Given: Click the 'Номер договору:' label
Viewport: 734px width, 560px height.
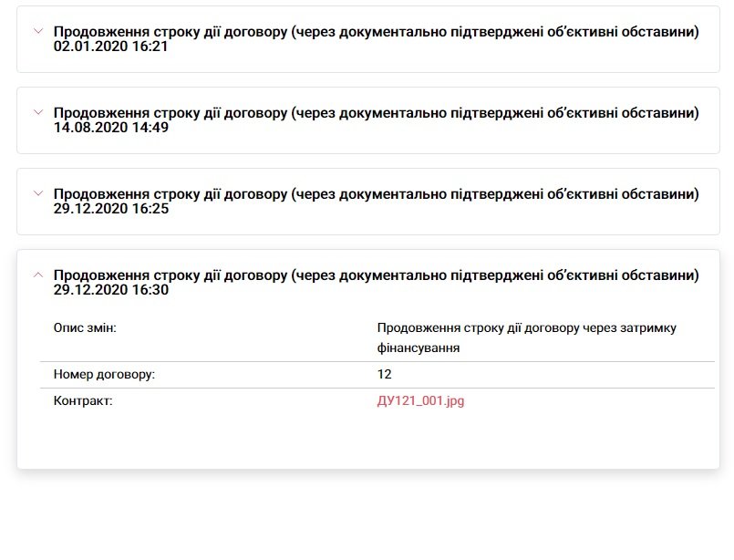Looking at the screenshot, I should (x=104, y=374).
